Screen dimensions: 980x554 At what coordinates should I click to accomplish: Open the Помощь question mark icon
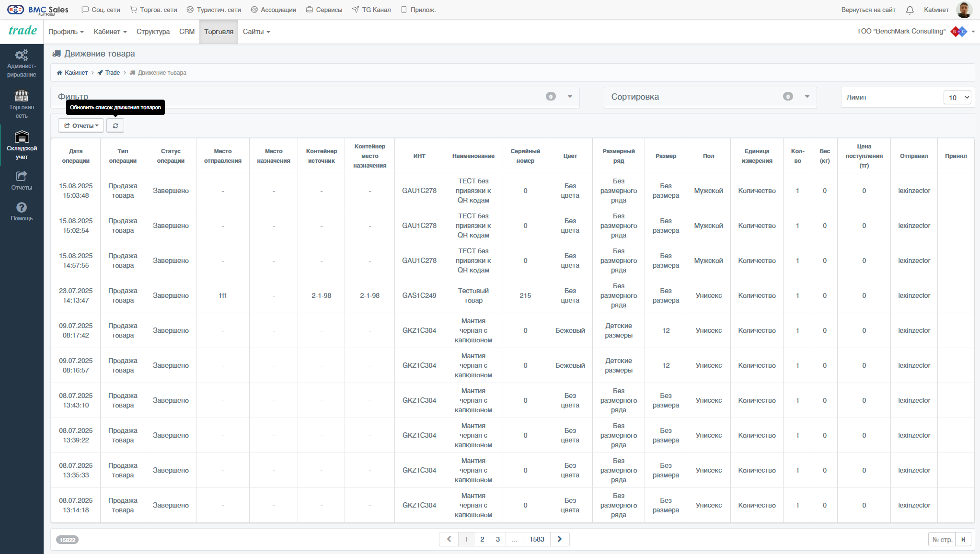pos(22,207)
